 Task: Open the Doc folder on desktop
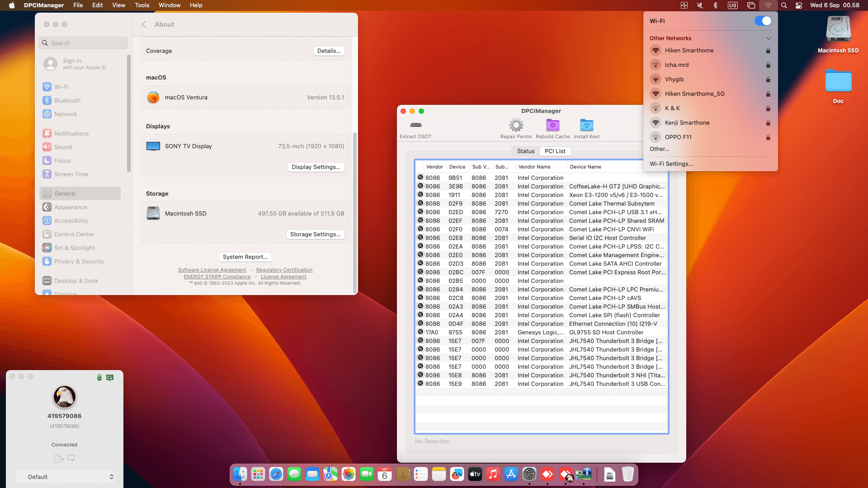click(x=838, y=81)
